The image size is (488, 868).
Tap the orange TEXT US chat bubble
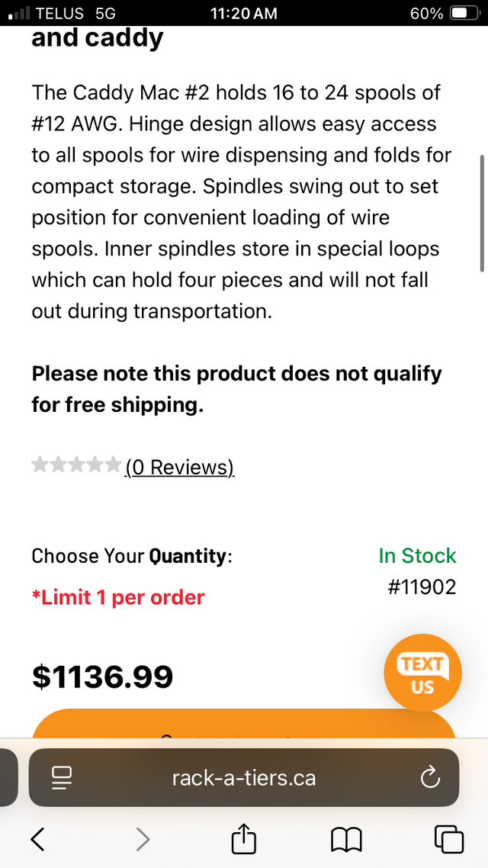[422, 673]
